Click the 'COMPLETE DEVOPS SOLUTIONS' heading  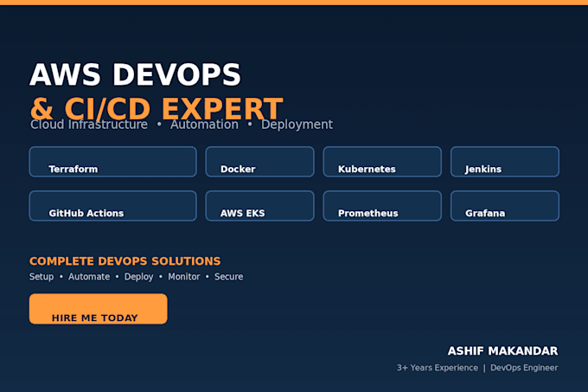click(125, 261)
